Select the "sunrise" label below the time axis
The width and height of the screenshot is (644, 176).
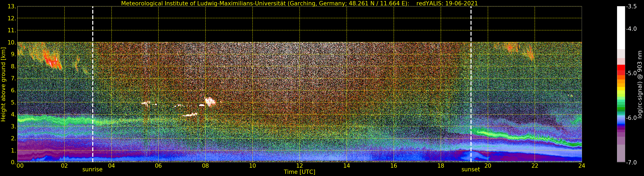[92, 170]
